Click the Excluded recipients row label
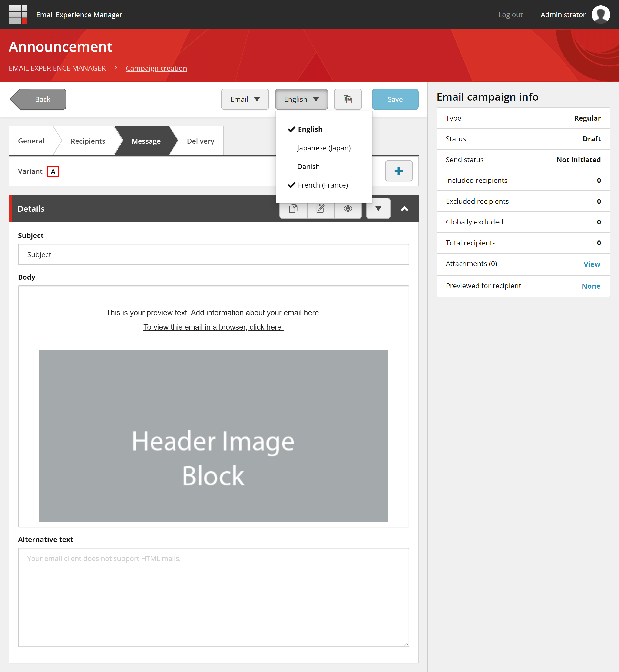This screenshot has width=619, height=672. 477,201
